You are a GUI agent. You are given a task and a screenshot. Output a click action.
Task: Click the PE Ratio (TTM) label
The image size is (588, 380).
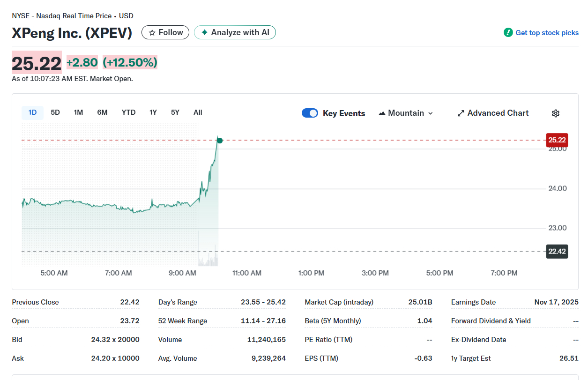[328, 340]
